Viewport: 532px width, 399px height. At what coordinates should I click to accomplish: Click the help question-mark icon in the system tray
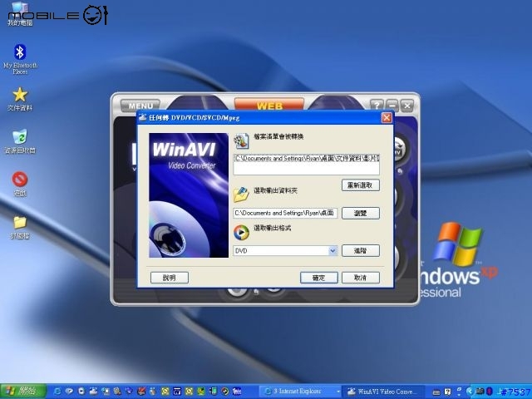point(447,392)
